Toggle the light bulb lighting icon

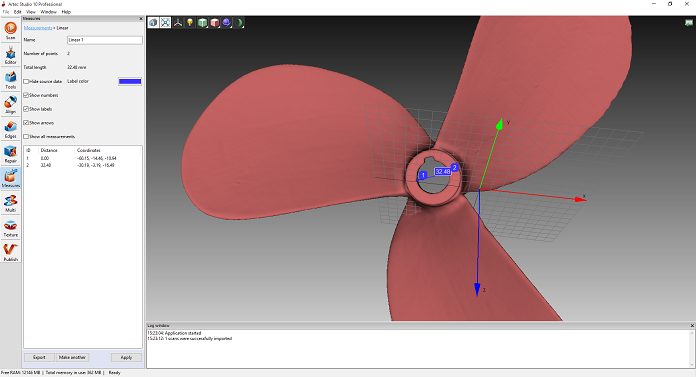(190, 22)
